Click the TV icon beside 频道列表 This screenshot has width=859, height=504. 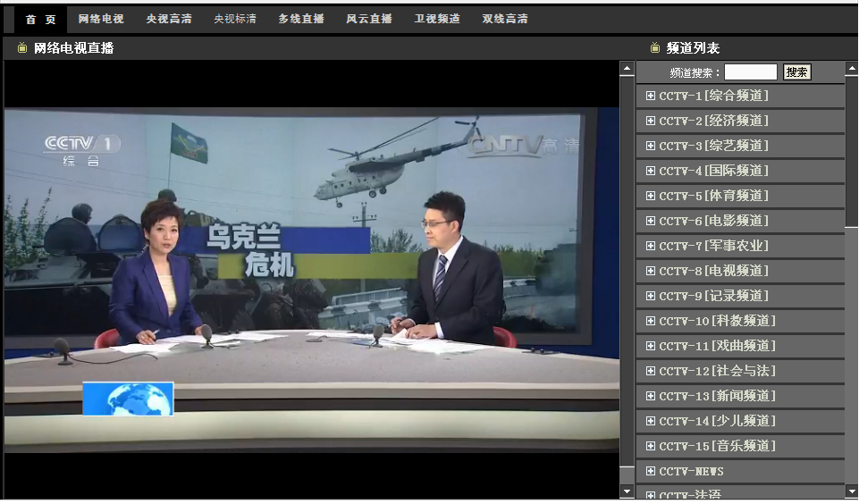coord(655,48)
